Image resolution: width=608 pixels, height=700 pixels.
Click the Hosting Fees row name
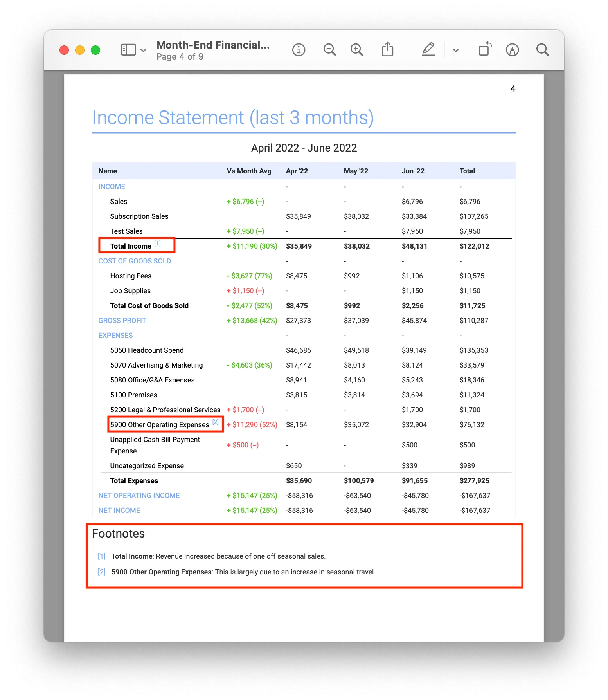pyautogui.click(x=131, y=276)
